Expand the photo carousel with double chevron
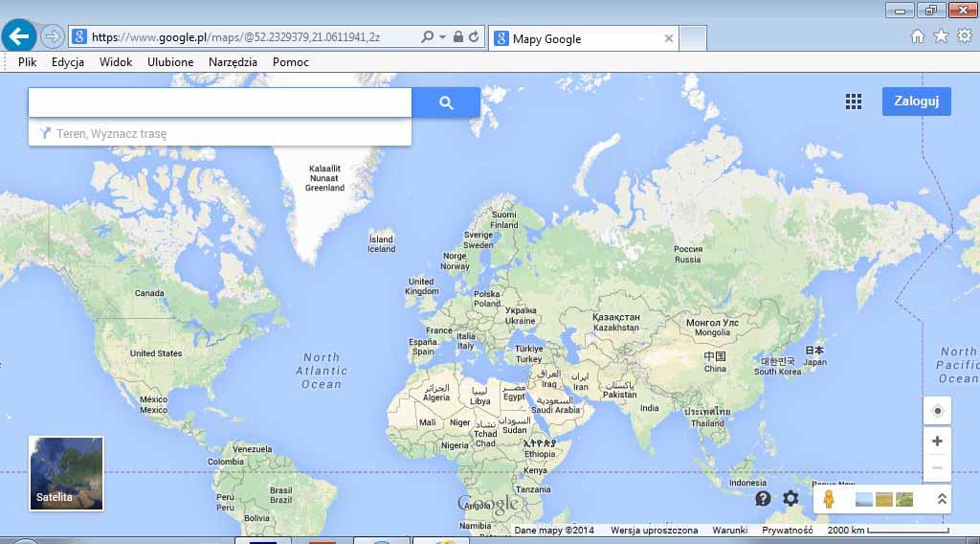 [x=942, y=499]
